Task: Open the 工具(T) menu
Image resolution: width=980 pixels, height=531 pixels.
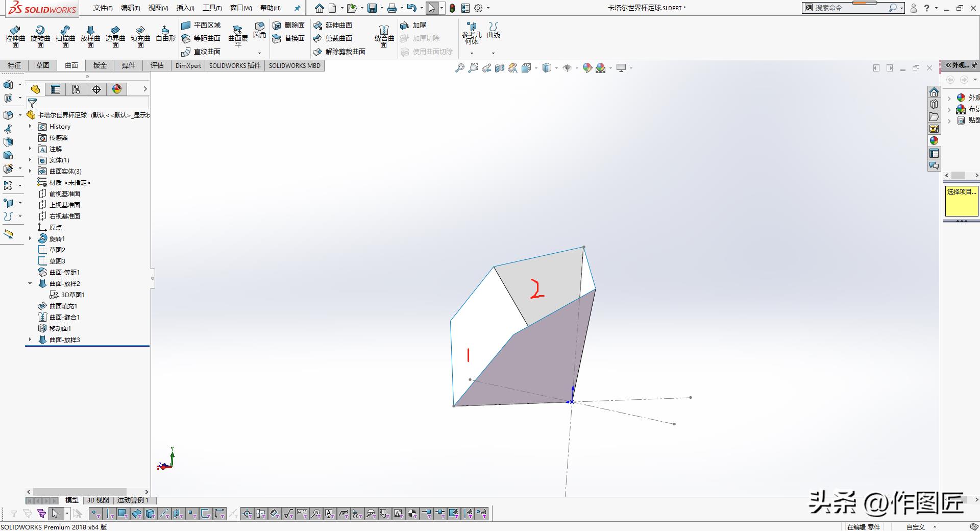Action: tap(212, 8)
